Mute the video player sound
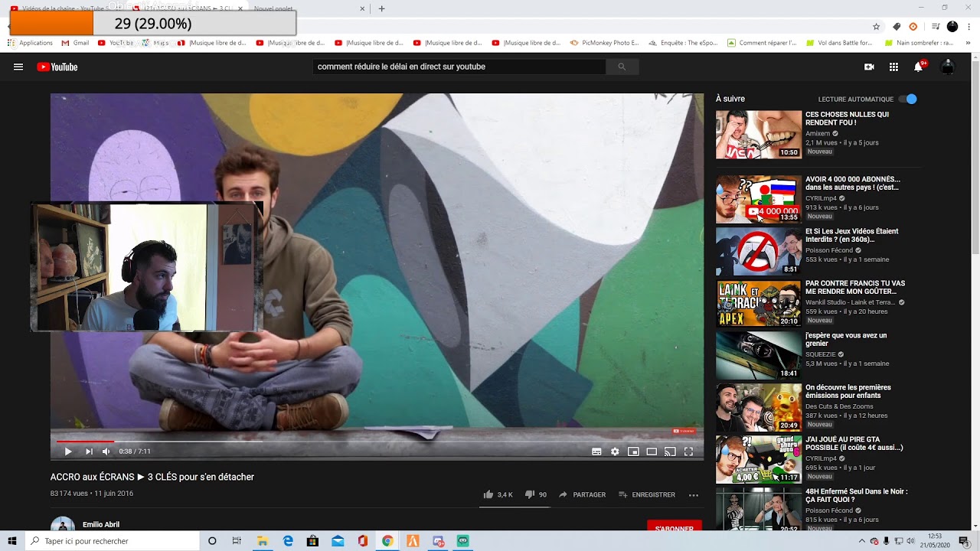Screen dimensions: 980x551 point(106,452)
